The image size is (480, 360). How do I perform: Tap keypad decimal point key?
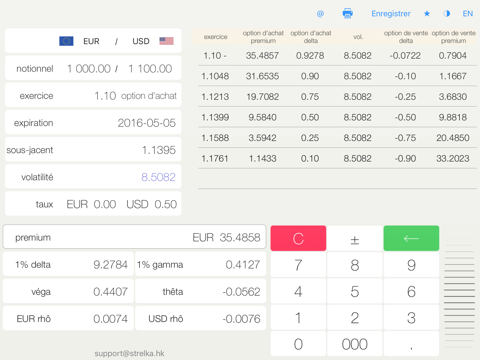tap(411, 344)
